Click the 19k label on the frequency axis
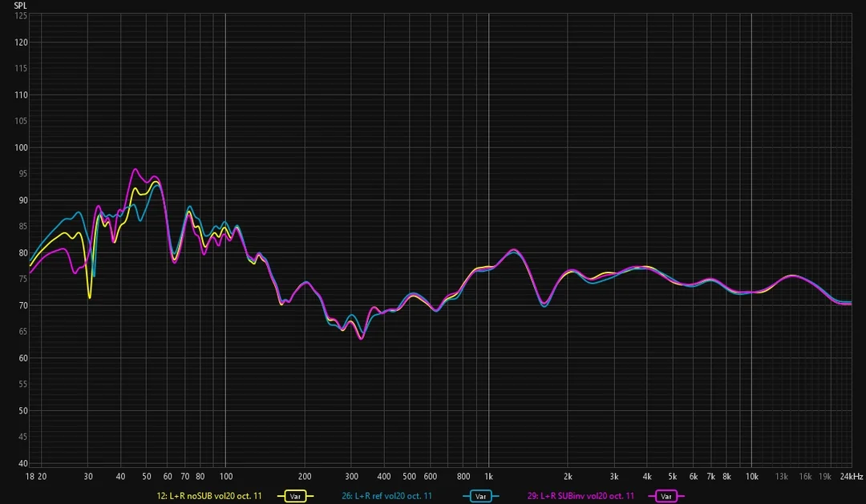The height and width of the screenshot is (504, 866). tap(825, 477)
